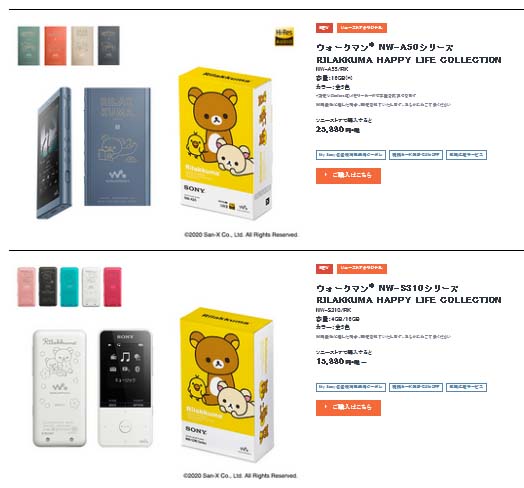
Task: Choose the hot pink NW-S310 color thumbnail
Action: tap(113, 287)
